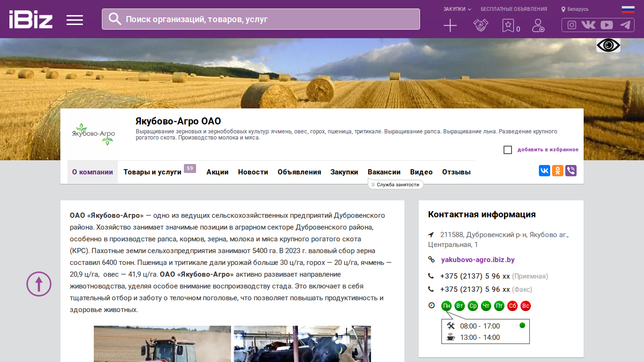Open the Видео tab
The width and height of the screenshot is (644, 362).
click(x=421, y=172)
